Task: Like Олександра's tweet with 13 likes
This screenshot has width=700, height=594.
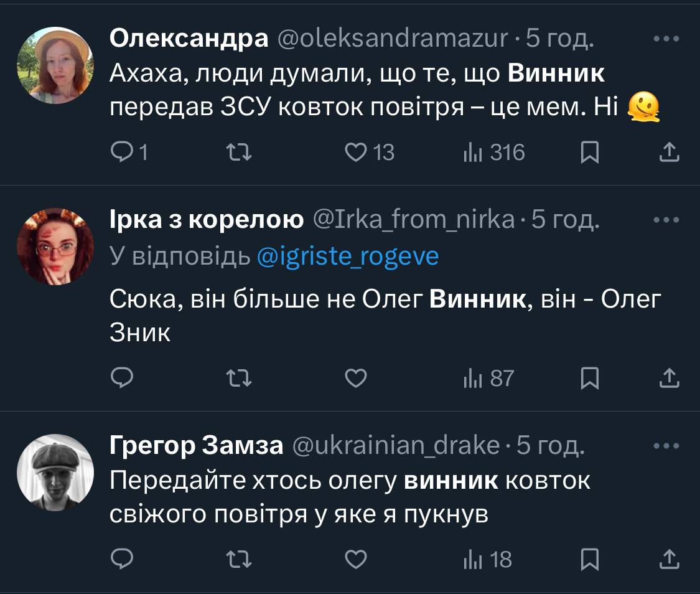Action: (x=356, y=153)
